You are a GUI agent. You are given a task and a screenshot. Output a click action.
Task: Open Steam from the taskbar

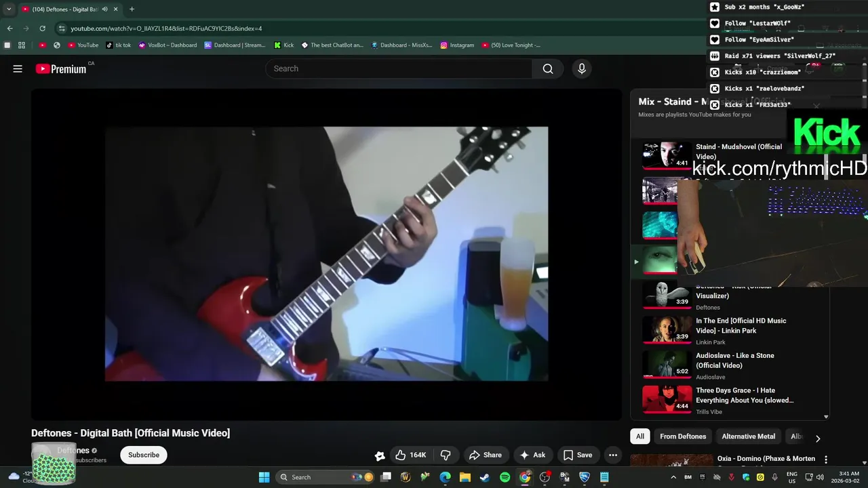(x=485, y=477)
